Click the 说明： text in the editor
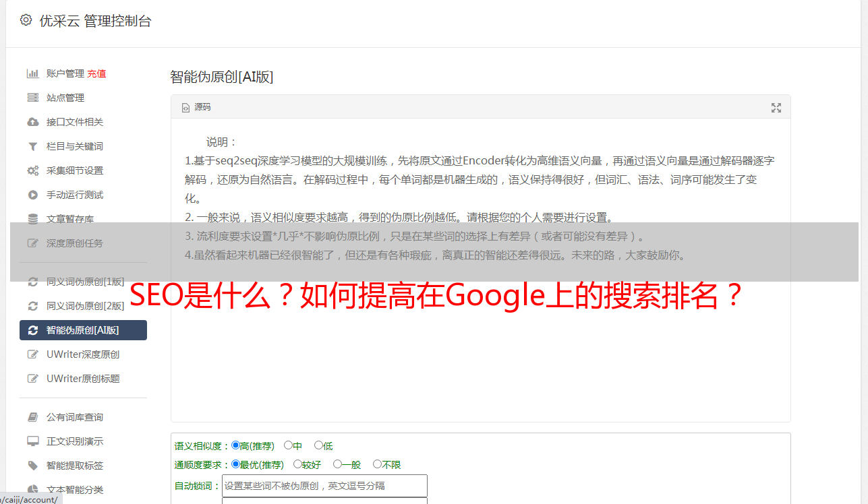The image size is (868, 504). [x=222, y=142]
